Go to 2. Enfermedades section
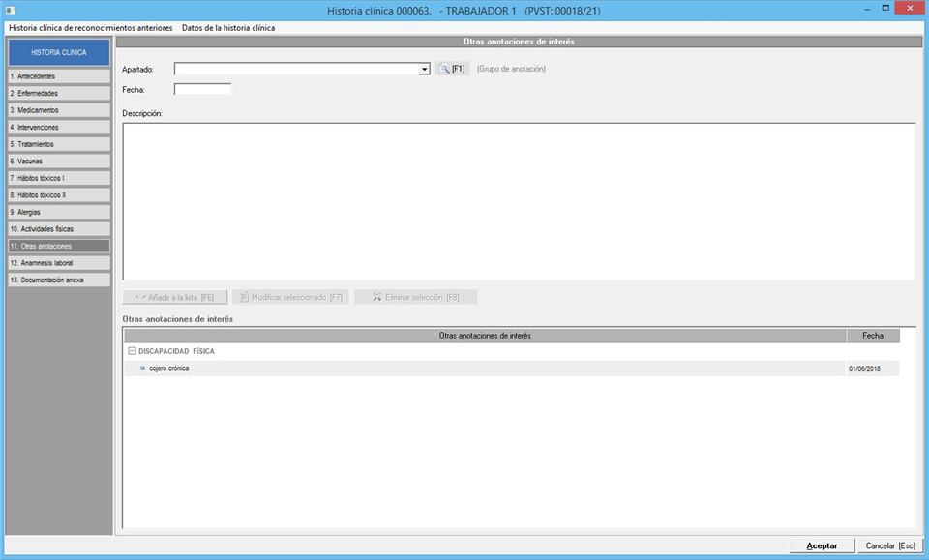 pos(59,94)
